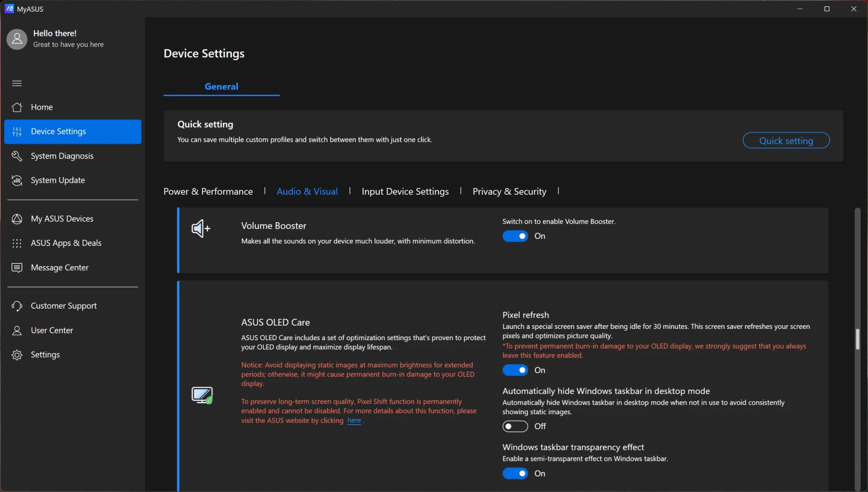Enable automatically hide Windows taskbar toggle
The width and height of the screenshot is (868, 492).
515,426
